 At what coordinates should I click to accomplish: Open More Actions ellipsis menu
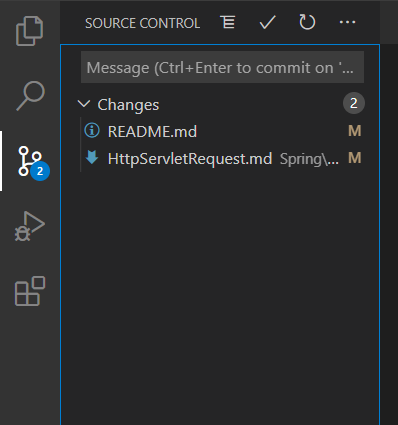tap(347, 22)
